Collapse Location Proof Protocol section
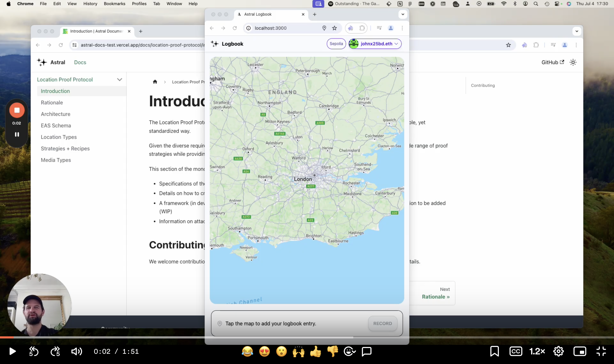614x364 pixels. pyautogui.click(x=120, y=79)
